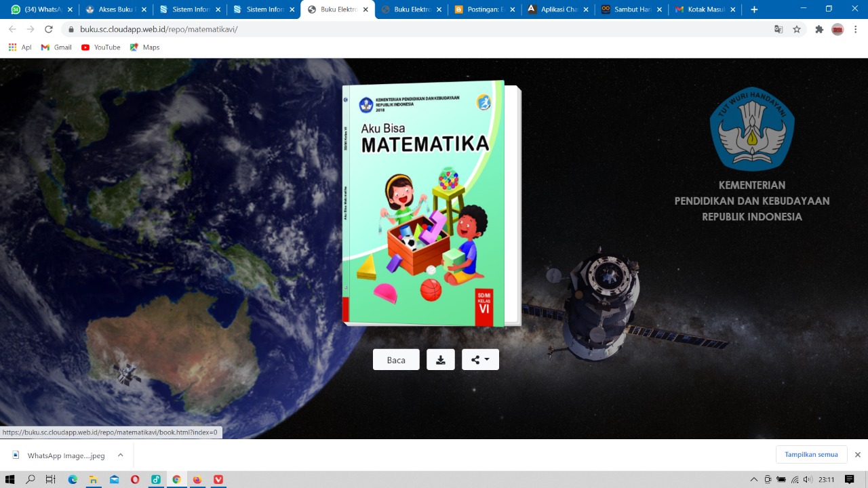The height and width of the screenshot is (488, 868).
Task: Open the Gmail bookmark
Action: click(56, 47)
